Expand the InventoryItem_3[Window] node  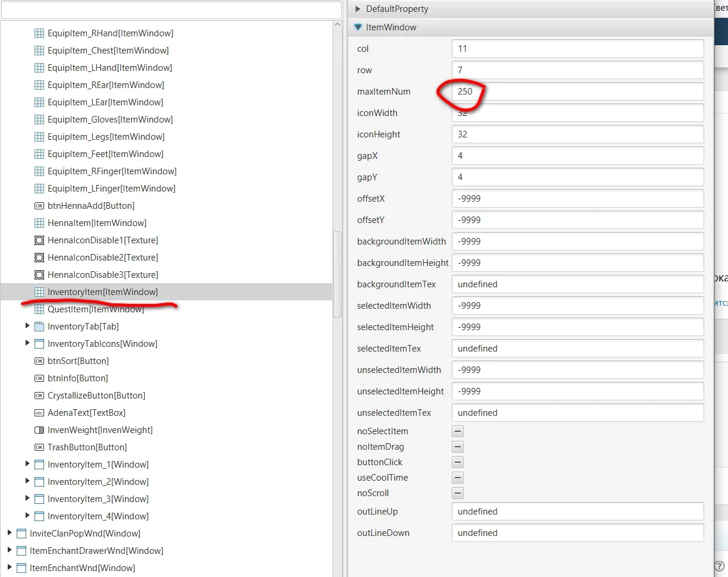27,498
